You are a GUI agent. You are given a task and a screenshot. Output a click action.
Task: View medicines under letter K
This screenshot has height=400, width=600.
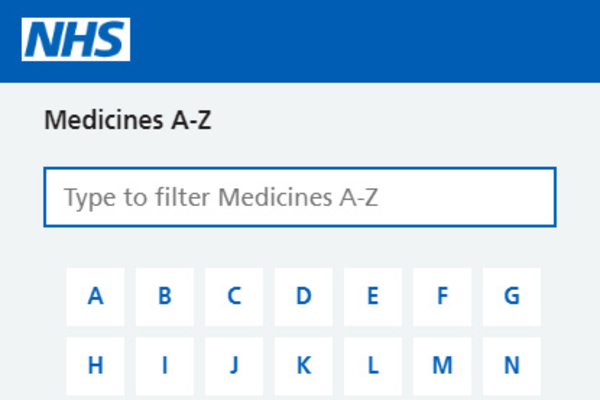click(303, 366)
